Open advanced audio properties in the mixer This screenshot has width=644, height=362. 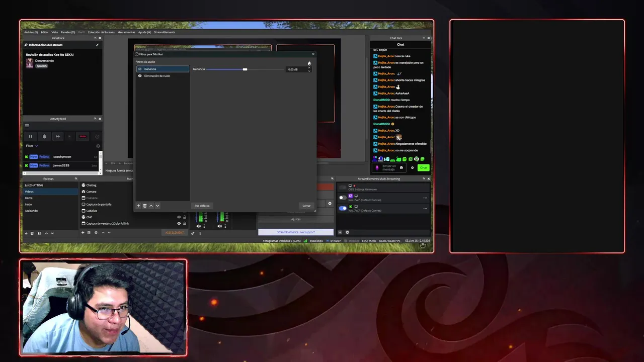pyautogui.click(x=193, y=233)
